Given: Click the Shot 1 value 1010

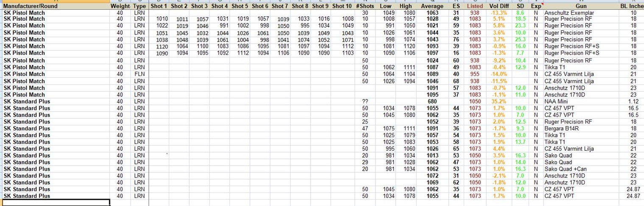Looking at the screenshot, I should pos(162,19).
